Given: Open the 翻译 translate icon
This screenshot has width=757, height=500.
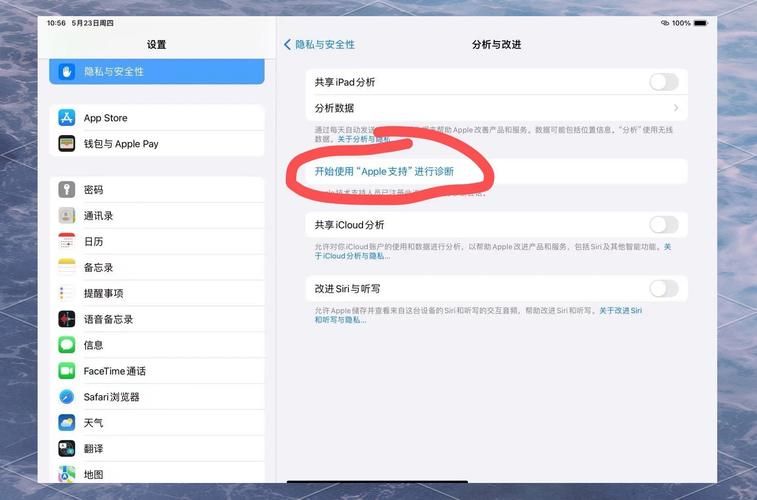Looking at the screenshot, I should 67,448.
